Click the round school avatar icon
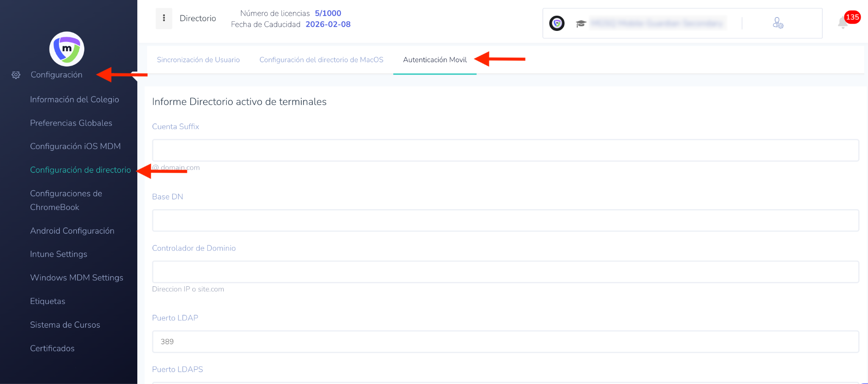Image resolution: width=868 pixels, height=384 pixels. point(556,23)
